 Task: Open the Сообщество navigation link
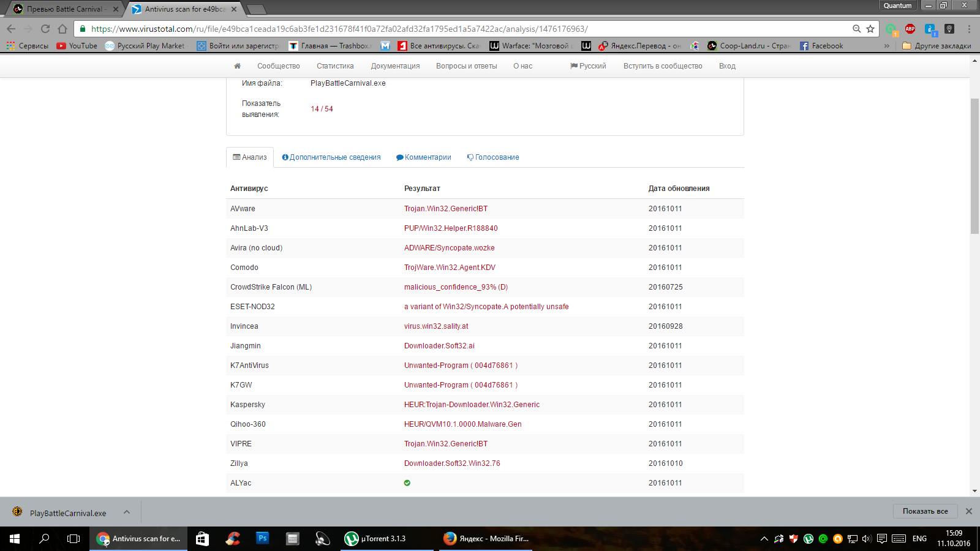(x=279, y=66)
